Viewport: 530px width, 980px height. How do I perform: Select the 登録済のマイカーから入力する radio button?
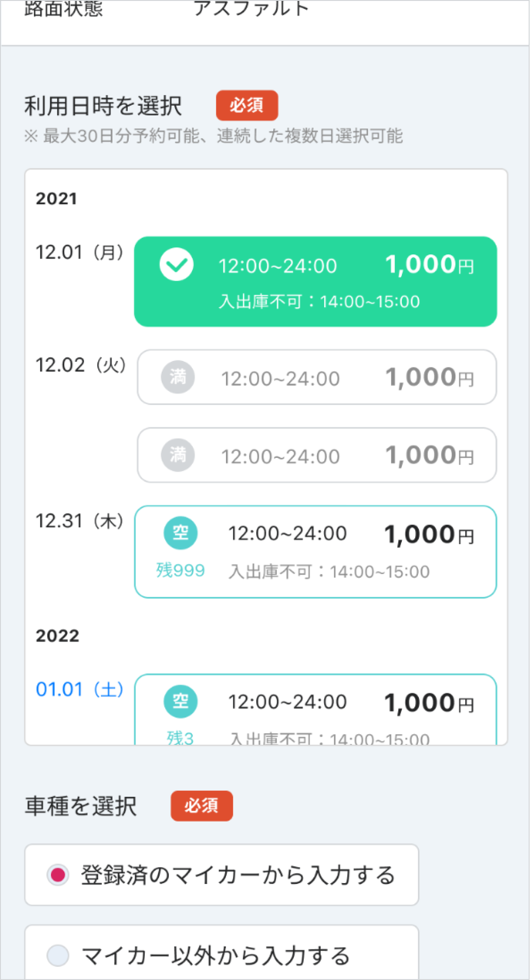coord(58,874)
